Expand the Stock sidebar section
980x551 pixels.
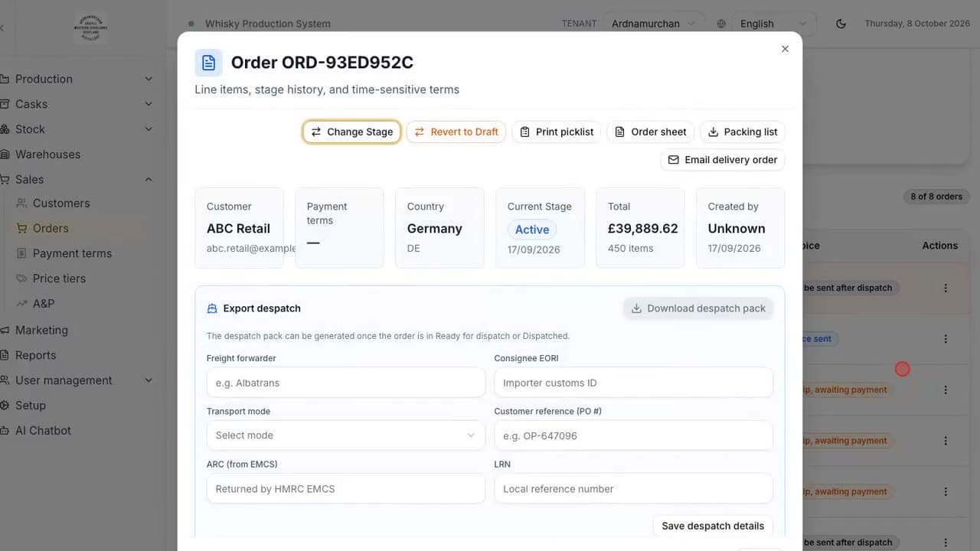coord(77,129)
